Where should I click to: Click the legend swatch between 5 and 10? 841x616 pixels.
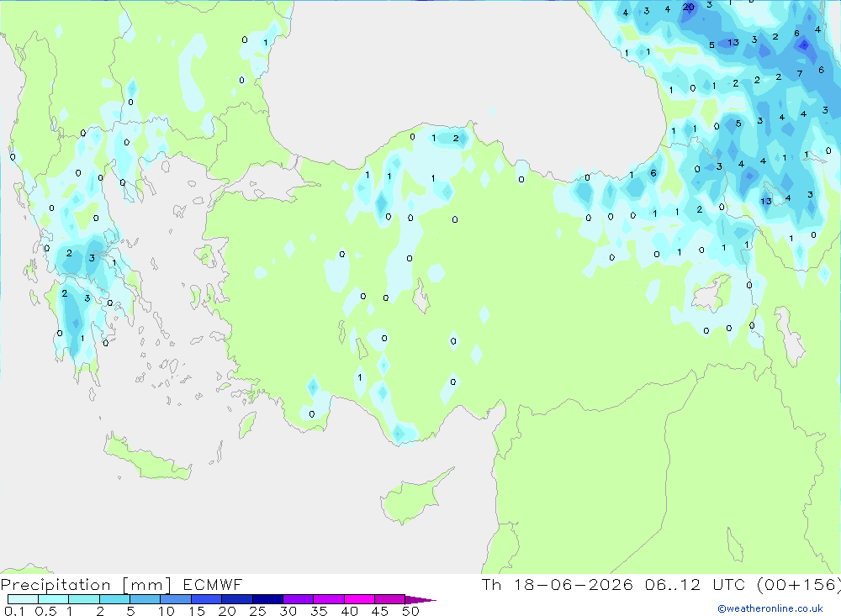pyautogui.click(x=145, y=599)
